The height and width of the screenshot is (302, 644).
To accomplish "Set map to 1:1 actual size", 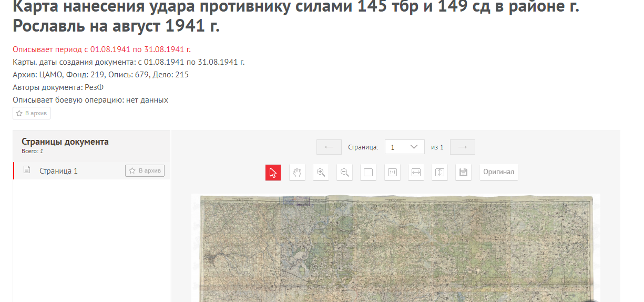I will (392, 173).
